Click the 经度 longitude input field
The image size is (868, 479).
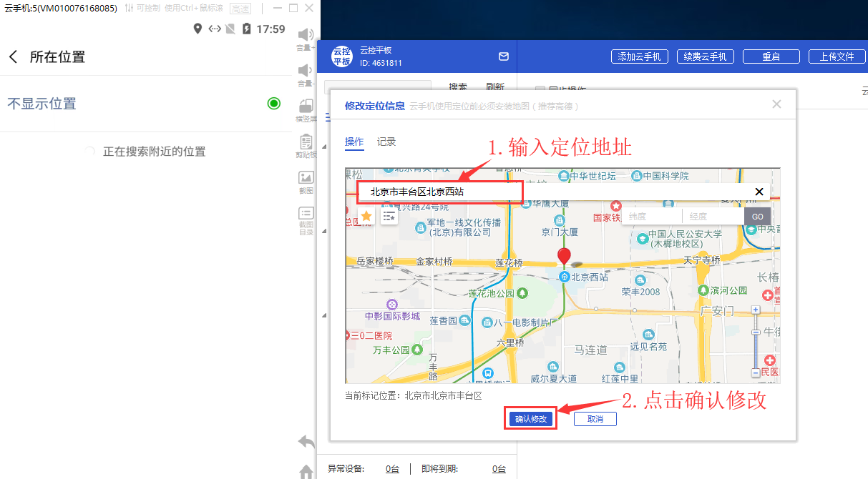click(713, 217)
